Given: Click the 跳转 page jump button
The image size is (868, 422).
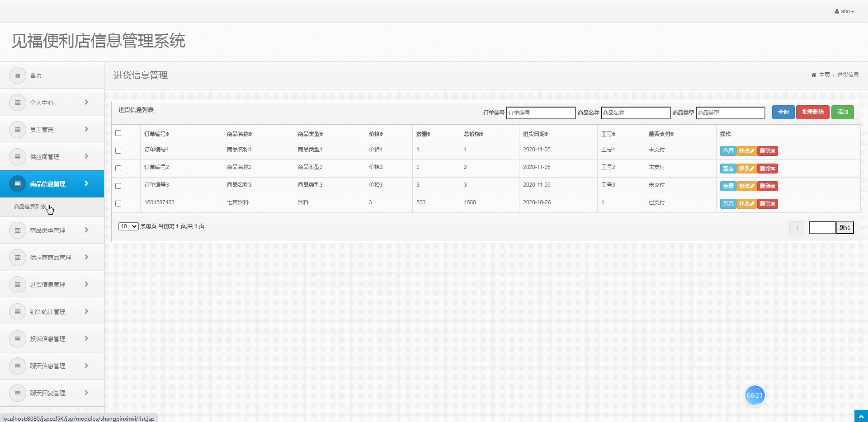Looking at the screenshot, I should (x=844, y=228).
